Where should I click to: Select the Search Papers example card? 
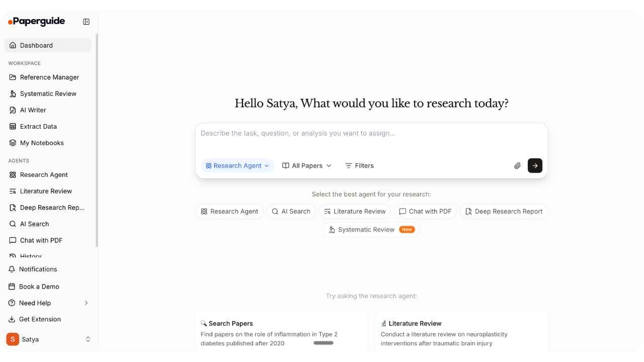(281, 332)
